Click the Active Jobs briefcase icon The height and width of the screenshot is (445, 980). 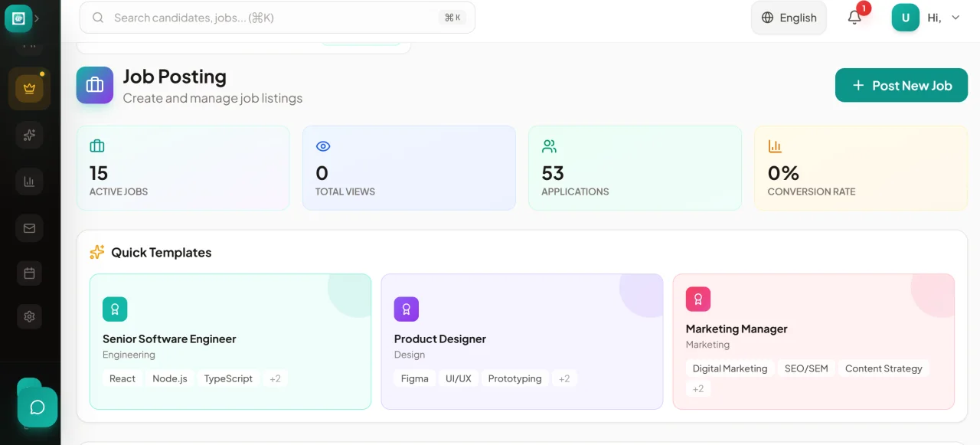(97, 146)
